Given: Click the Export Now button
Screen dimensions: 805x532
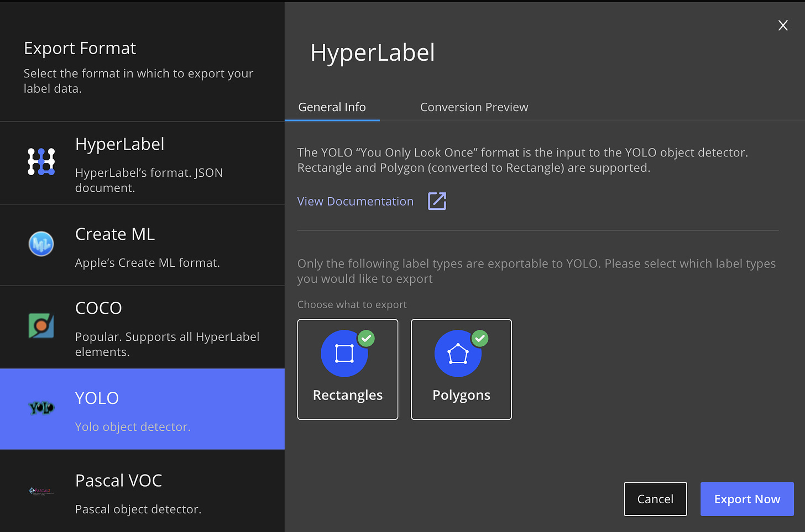Looking at the screenshot, I should [747, 499].
